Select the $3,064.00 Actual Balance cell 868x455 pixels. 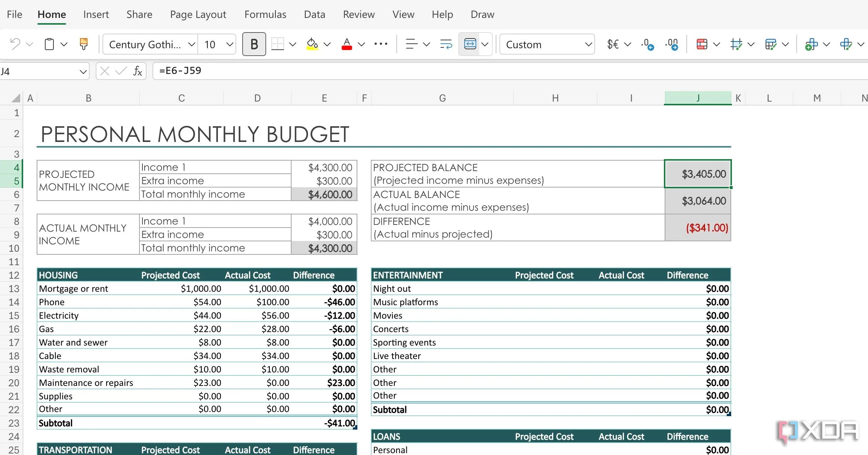[x=698, y=201]
